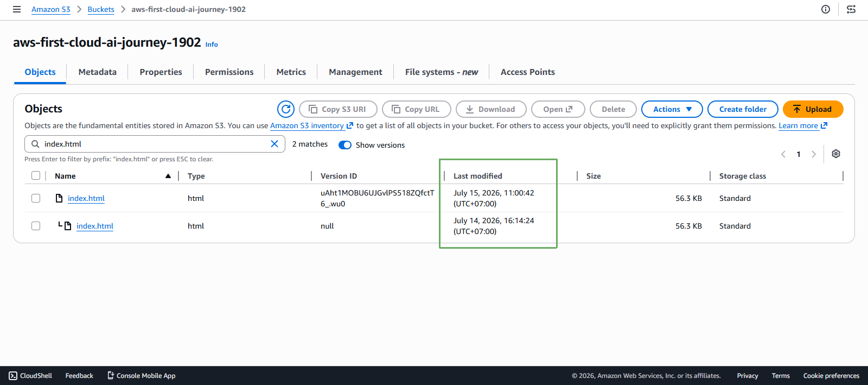The image size is (868, 385).
Task: Open the Amazon S3 inventory link
Action: coord(311,125)
